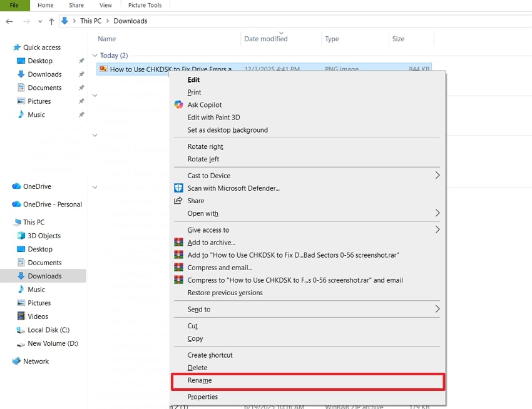Screen dimensions: 532x409
Task: Click the back navigation arrow
Action: (9, 21)
